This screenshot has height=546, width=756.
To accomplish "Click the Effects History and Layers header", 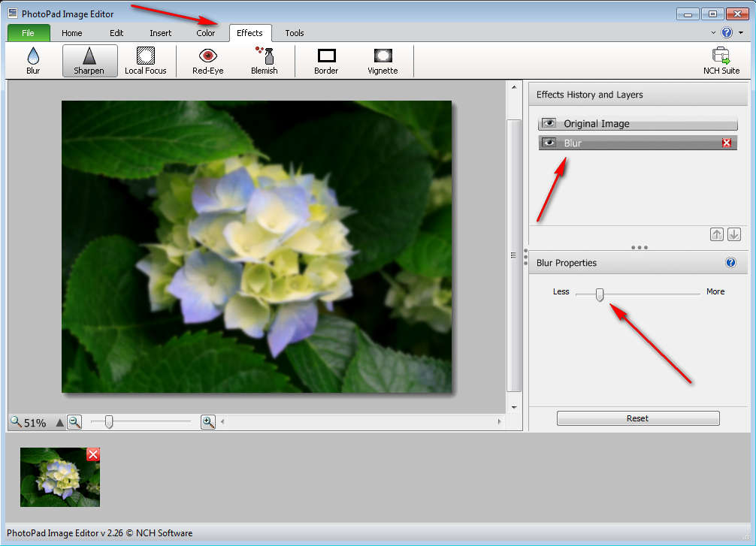I will (x=638, y=95).
